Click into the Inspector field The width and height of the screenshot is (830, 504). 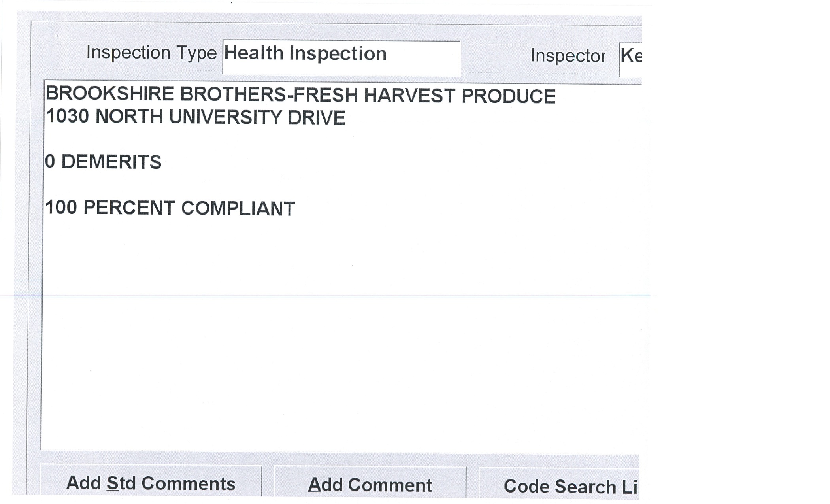(x=630, y=59)
